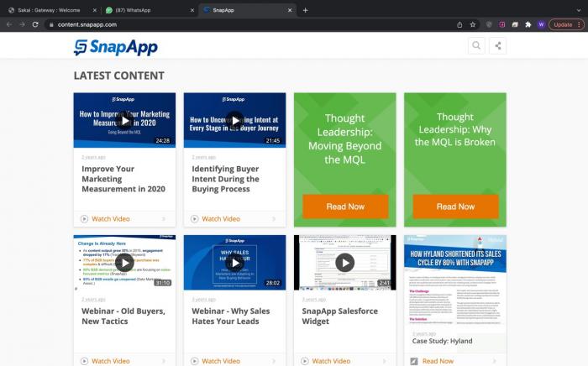Close the SnapApp tab

pyautogui.click(x=290, y=10)
